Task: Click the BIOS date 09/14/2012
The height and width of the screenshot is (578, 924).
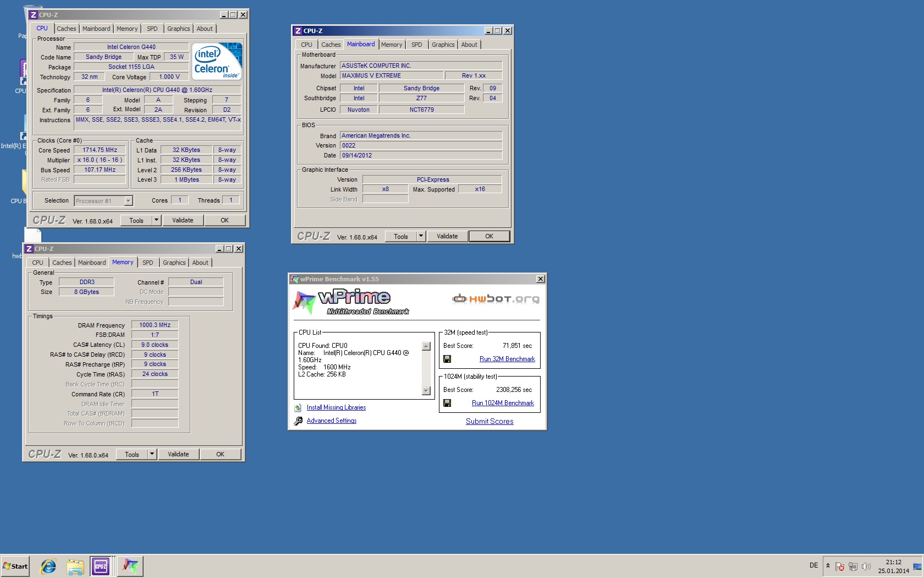Action: (x=421, y=155)
